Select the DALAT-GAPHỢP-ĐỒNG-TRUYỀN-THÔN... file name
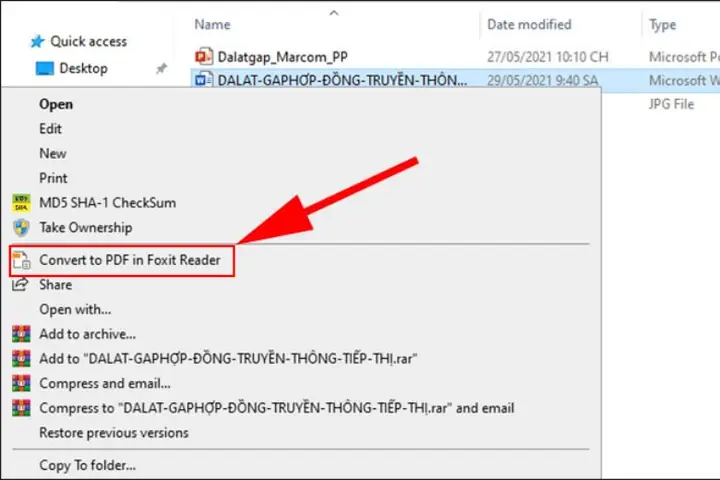 342,80
